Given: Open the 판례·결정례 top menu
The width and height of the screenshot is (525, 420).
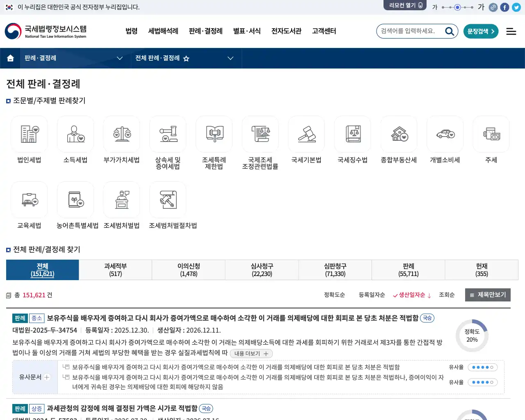Looking at the screenshot, I should click(205, 31).
